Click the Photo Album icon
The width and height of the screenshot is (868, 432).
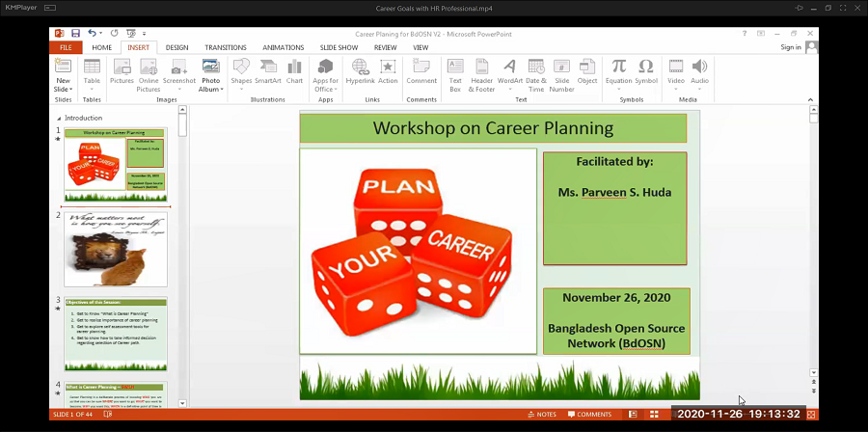pos(211,67)
